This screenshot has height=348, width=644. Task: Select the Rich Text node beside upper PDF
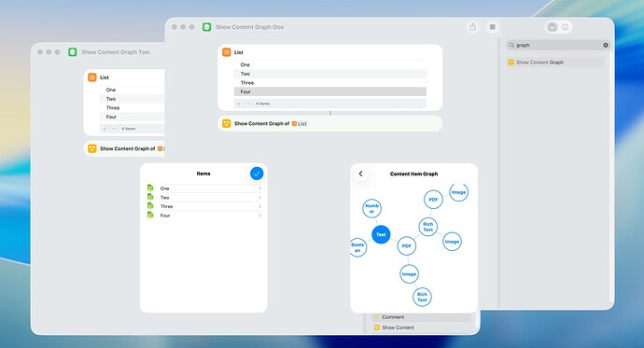point(428,227)
